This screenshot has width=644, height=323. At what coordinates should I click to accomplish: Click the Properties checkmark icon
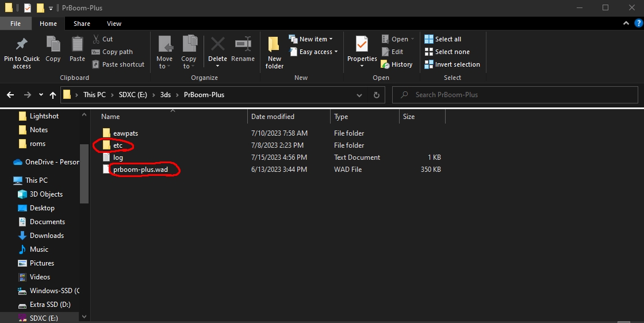[x=362, y=44]
